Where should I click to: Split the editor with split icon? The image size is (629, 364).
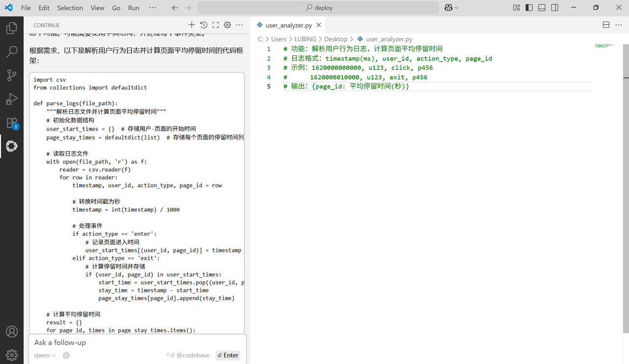[x=606, y=25]
